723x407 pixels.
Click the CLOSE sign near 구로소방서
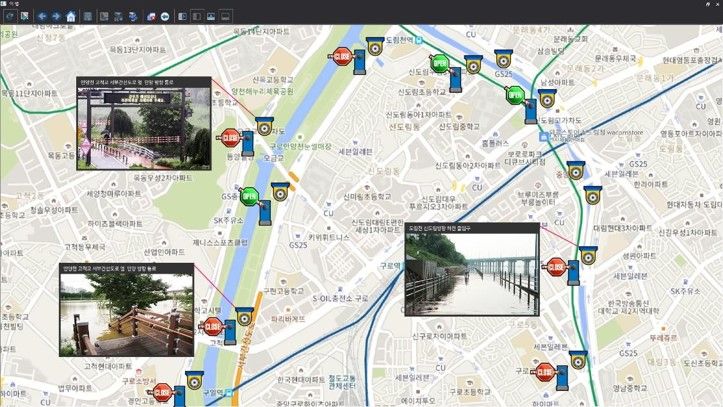click(162, 393)
